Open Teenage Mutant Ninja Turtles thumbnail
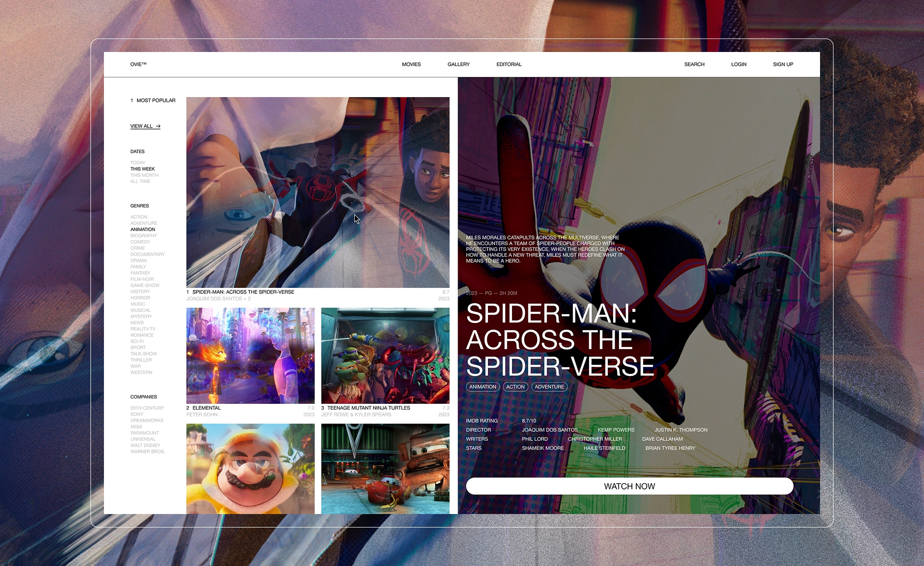Screen dimensions: 924x566 [x=385, y=356]
